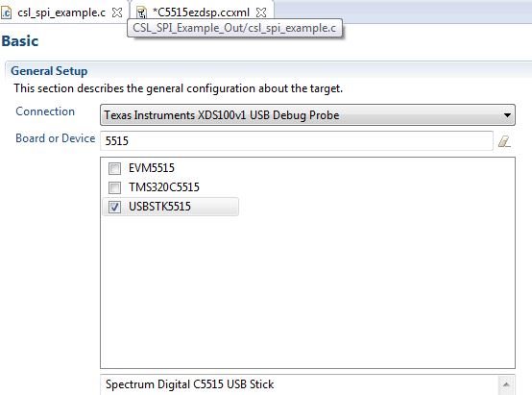
Task: Select the USBSTK5515 list entry label
Action: pyautogui.click(x=159, y=207)
